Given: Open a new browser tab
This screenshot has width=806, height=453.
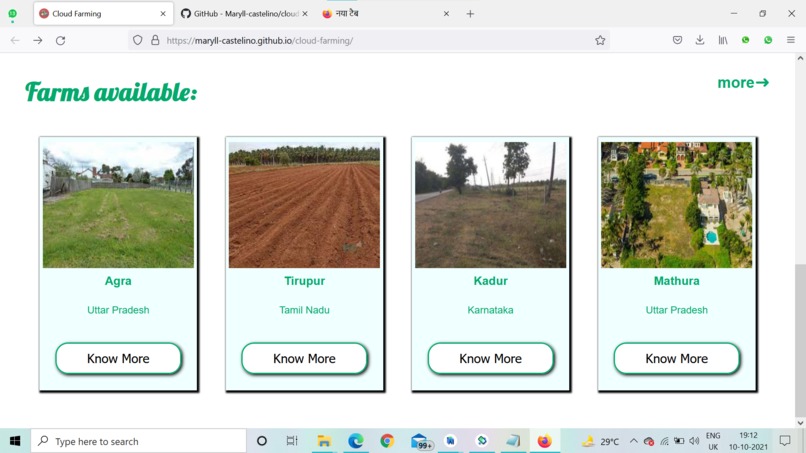Looking at the screenshot, I should [x=470, y=14].
